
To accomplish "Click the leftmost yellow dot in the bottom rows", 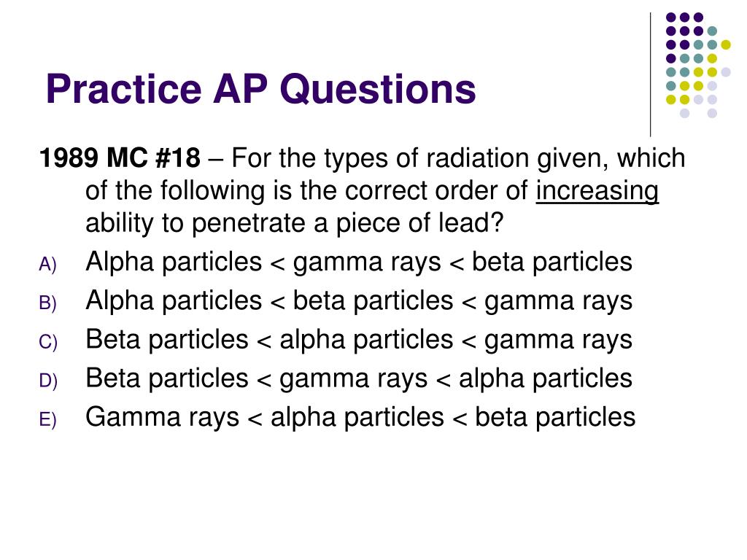I will click(x=671, y=99).
